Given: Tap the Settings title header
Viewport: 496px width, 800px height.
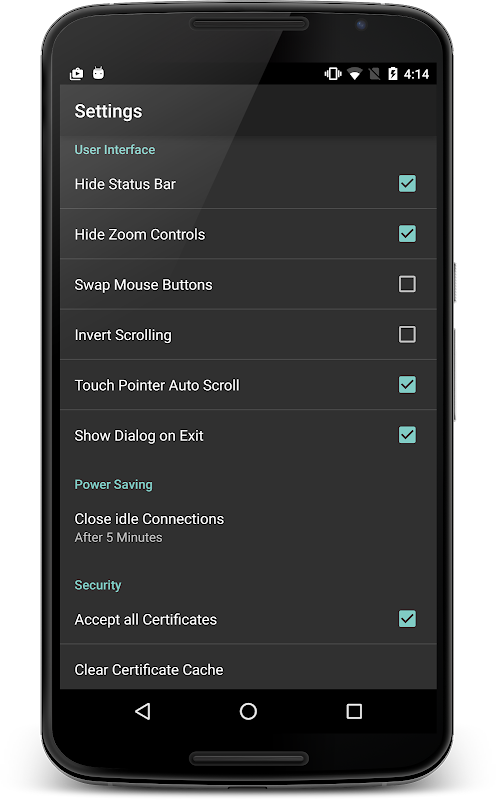Looking at the screenshot, I should pyautogui.click(x=108, y=111).
